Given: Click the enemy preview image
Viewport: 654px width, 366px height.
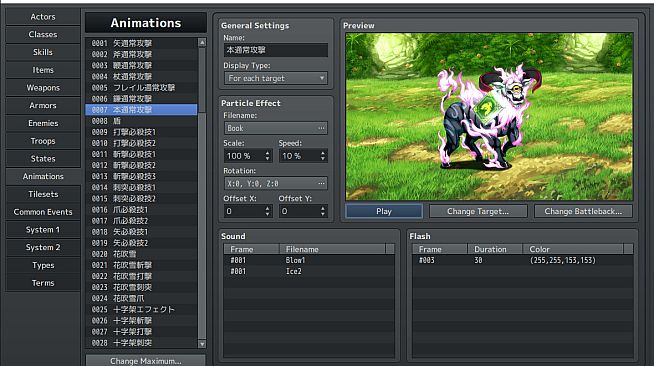Looking at the screenshot, I should (489, 117).
